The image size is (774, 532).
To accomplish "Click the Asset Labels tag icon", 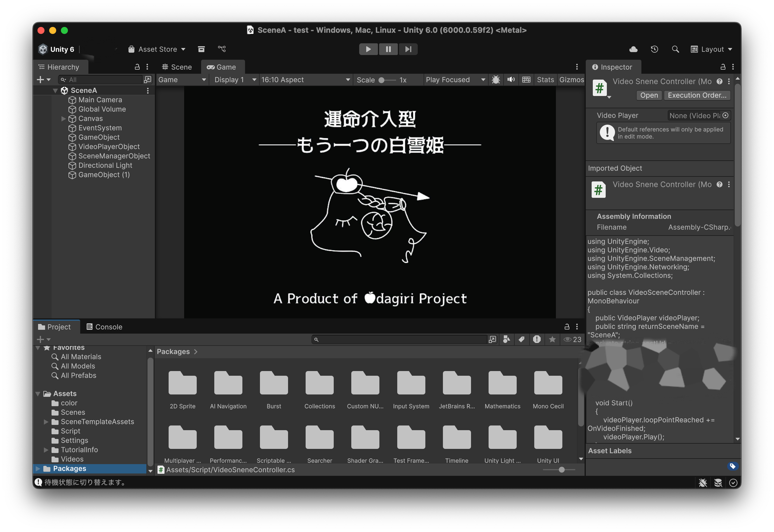I will click(732, 466).
